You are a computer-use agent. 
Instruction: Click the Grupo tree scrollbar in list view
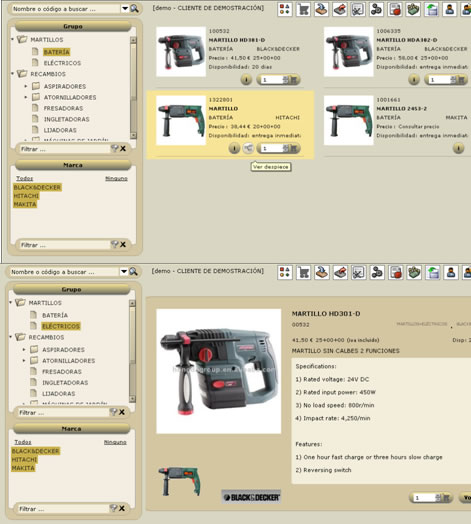(133, 88)
